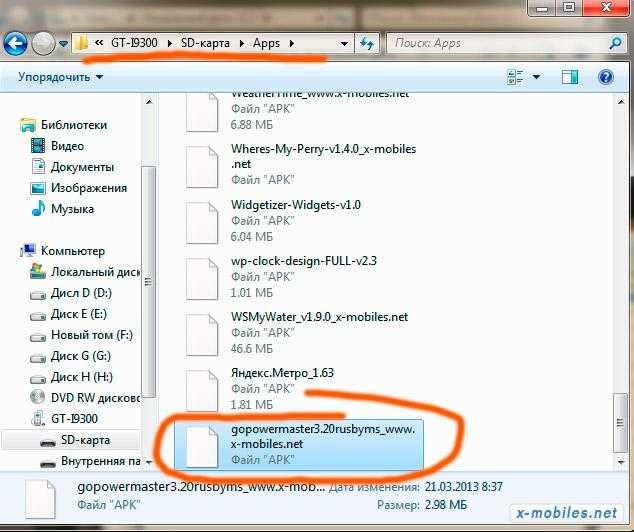Select Яндекс.Метро_1.63 file
The width and height of the screenshot is (634, 532).
tap(301, 389)
